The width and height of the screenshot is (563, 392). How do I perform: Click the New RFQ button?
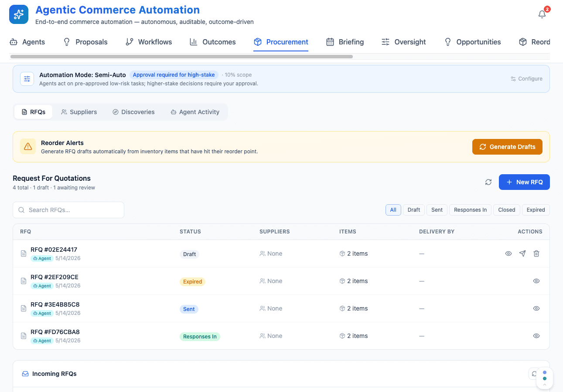(524, 182)
